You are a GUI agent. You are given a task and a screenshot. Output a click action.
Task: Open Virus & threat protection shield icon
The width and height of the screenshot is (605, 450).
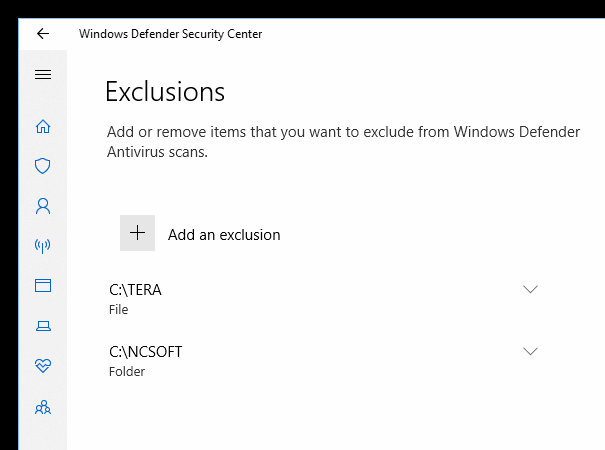coord(42,166)
